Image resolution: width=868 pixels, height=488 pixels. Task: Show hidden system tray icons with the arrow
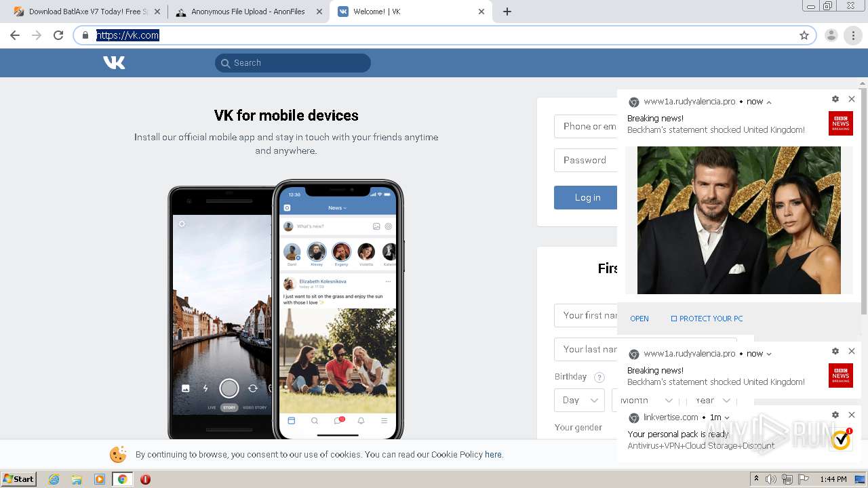tap(757, 479)
